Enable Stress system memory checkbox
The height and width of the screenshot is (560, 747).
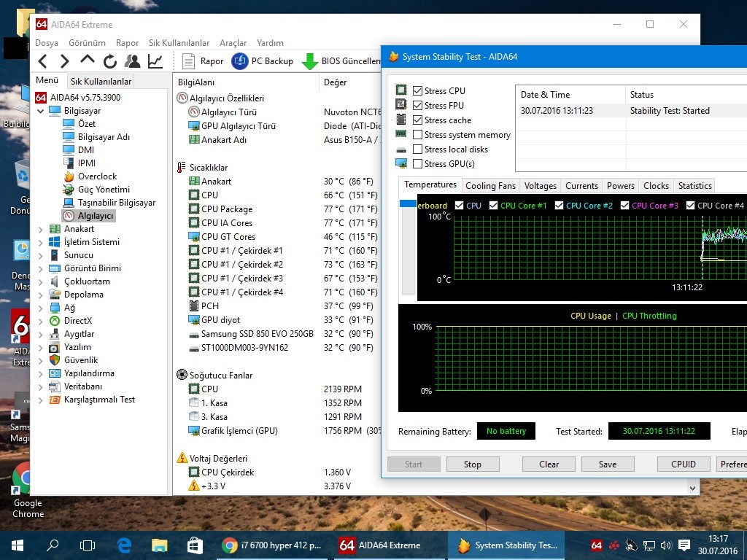click(x=417, y=135)
